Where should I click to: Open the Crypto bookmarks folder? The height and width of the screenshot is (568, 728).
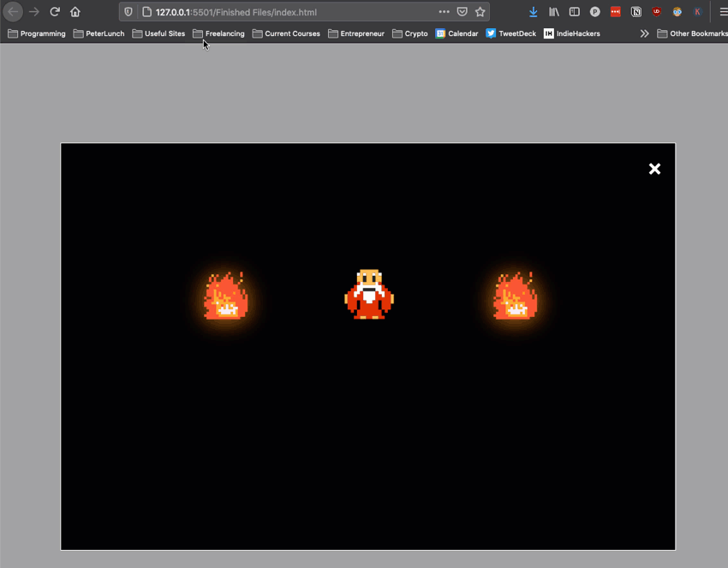(410, 33)
